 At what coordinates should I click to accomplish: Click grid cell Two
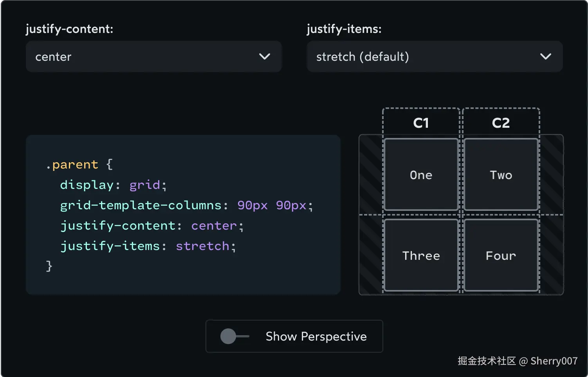point(501,175)
